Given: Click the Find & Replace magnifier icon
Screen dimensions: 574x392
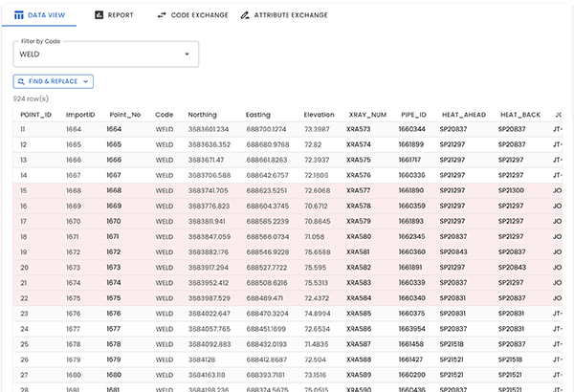Looking at the screenshot, I should [x=21, y=81].
